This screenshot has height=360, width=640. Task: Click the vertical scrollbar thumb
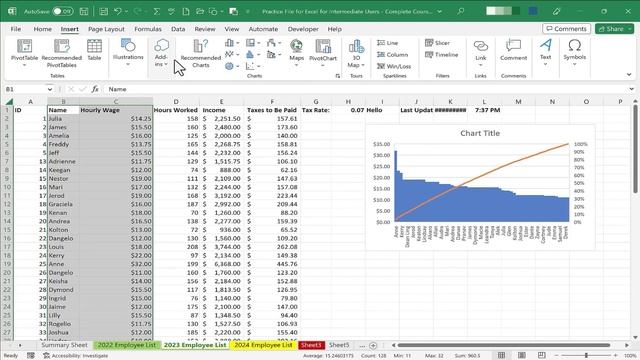point(635,148)
